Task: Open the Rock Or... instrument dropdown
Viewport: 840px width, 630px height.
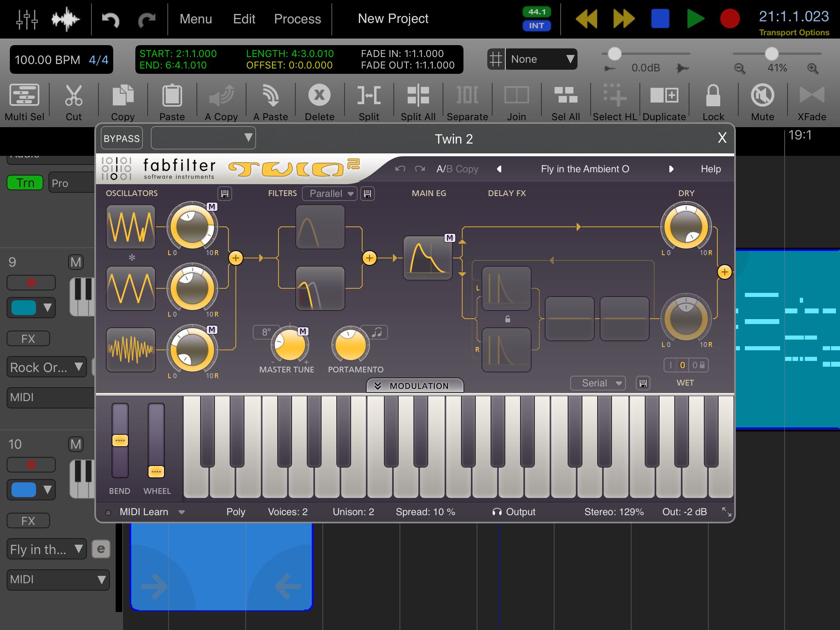Action: 46,367
